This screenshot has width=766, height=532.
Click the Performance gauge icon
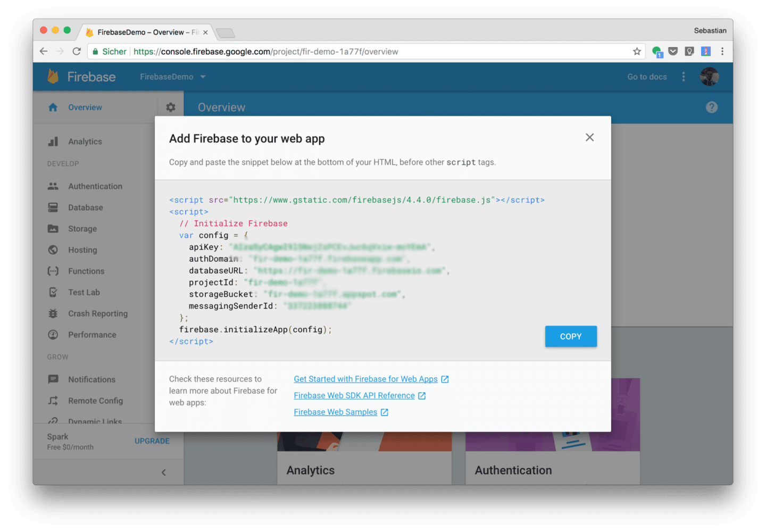point(53,335)
